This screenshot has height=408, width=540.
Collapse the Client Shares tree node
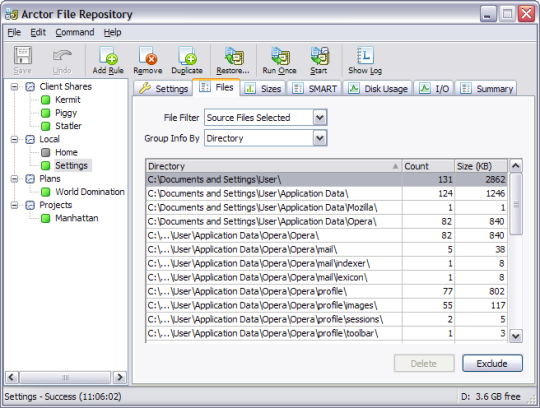point(14,86)
